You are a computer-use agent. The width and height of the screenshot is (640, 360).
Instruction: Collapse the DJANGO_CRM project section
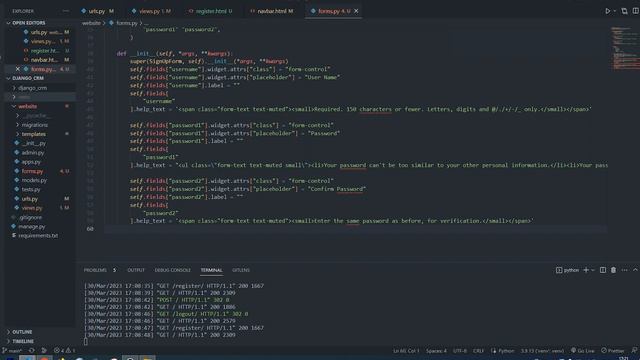pyautogui.click(x=28, y=78)
